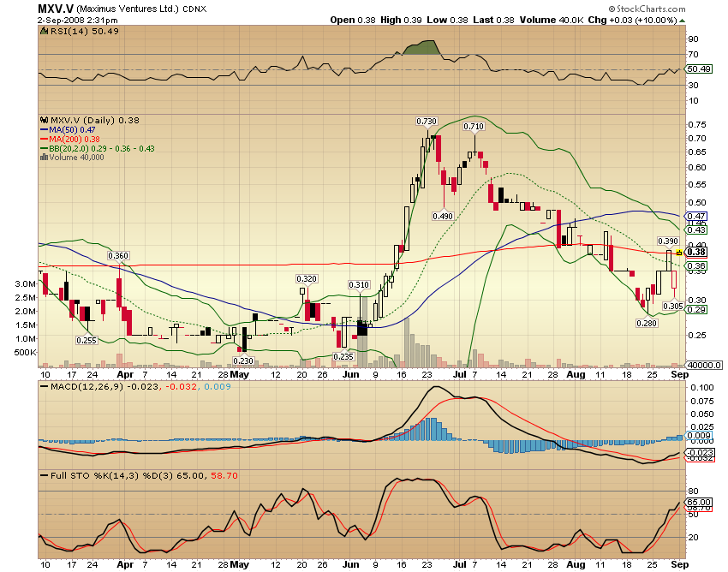Image resolution: width=728 pixels, height=572 pixels.
Task: Click the 0.255 low price label
Action: [87, 340]
